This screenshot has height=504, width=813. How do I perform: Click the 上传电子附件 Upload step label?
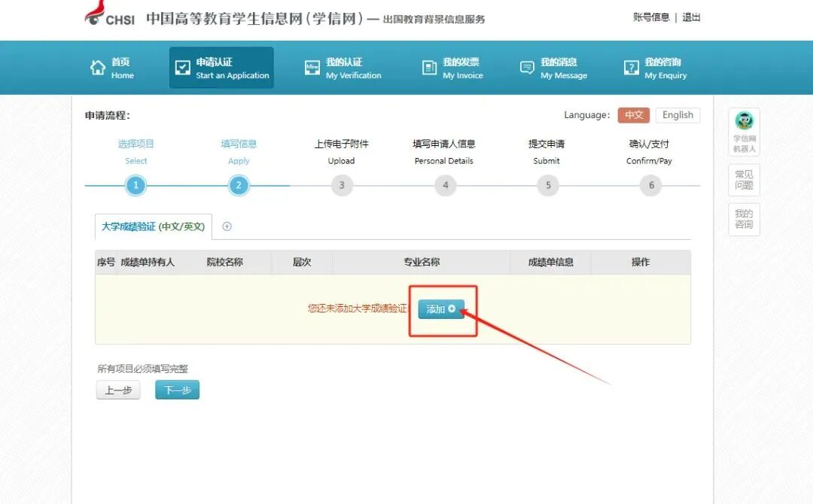coord(341,152)
